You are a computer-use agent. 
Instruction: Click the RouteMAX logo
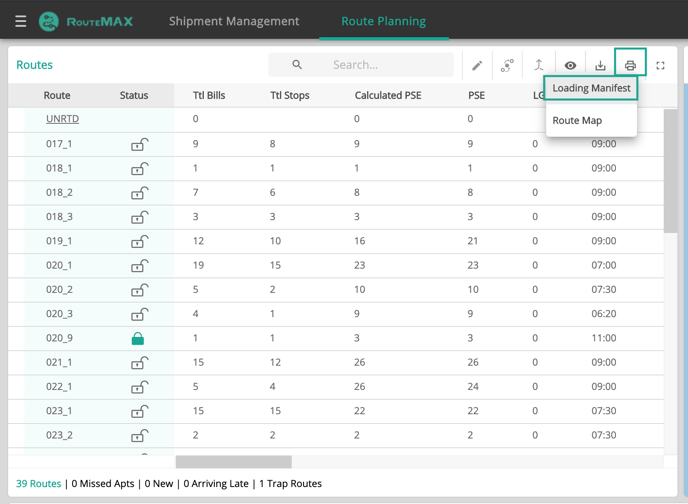click(86, 21)
